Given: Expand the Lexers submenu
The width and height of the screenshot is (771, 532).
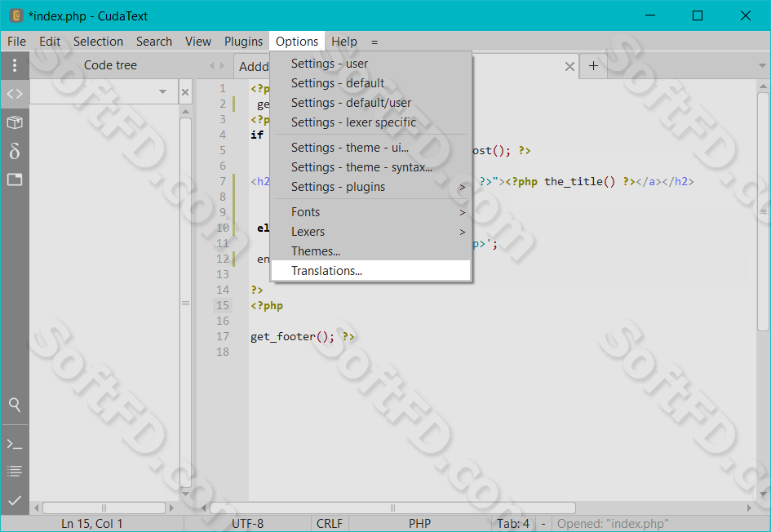Looking at the screenshot, I should pyautogui.click(x=370, y=232).
